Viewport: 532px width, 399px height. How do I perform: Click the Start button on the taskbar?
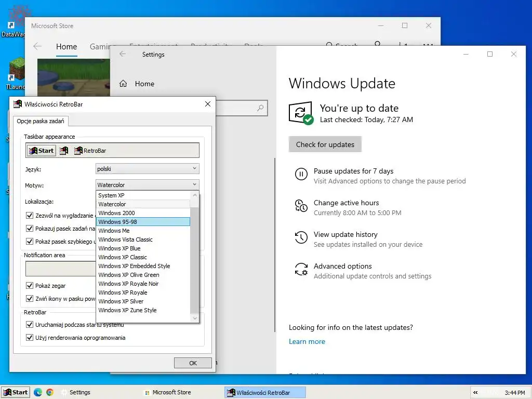pyautogui.click(x=16, y=392)
